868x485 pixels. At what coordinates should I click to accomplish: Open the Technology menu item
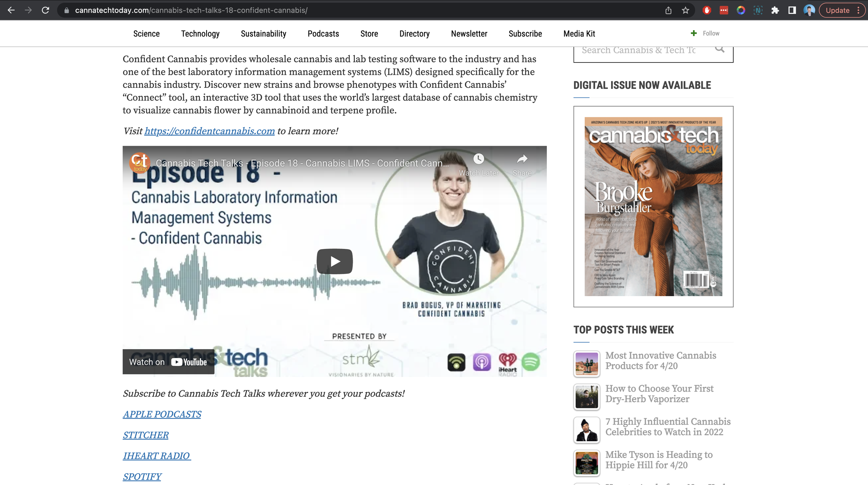tap(200, 34)
